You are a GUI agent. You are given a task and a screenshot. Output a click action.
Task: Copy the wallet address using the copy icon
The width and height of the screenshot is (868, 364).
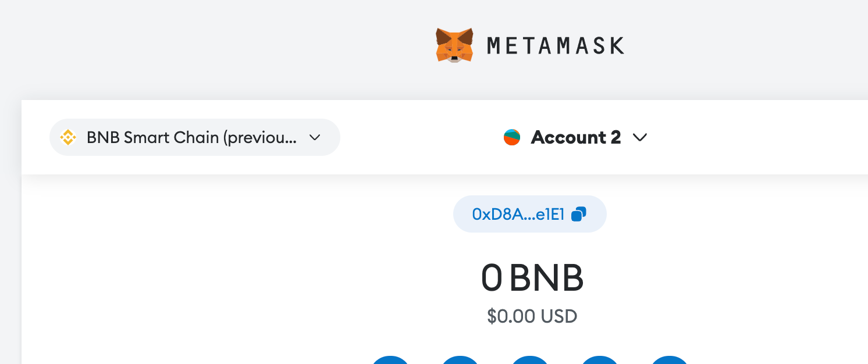[x=578, y=214]
